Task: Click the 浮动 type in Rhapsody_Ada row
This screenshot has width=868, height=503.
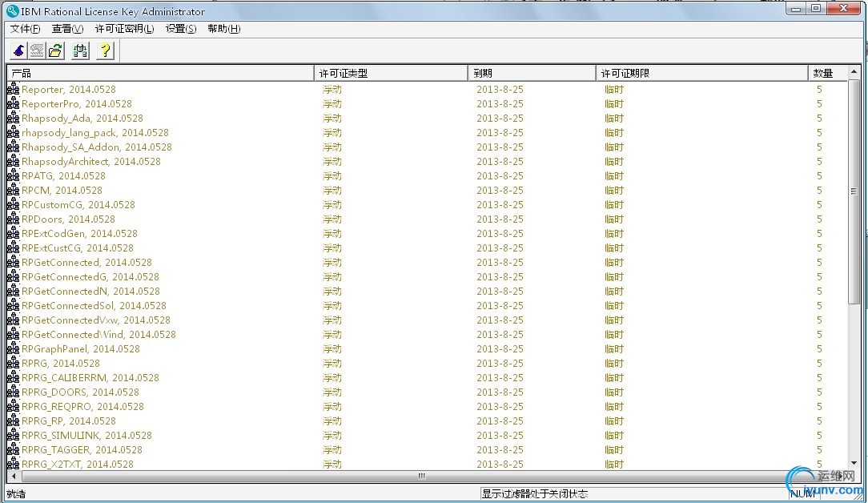Action: pos(332,118)
